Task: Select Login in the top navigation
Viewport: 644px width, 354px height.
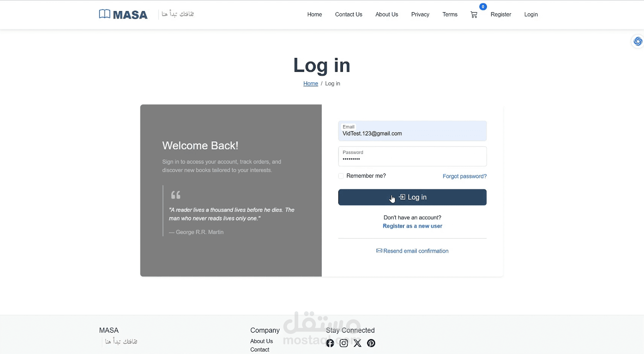Action: click(531, 14)
